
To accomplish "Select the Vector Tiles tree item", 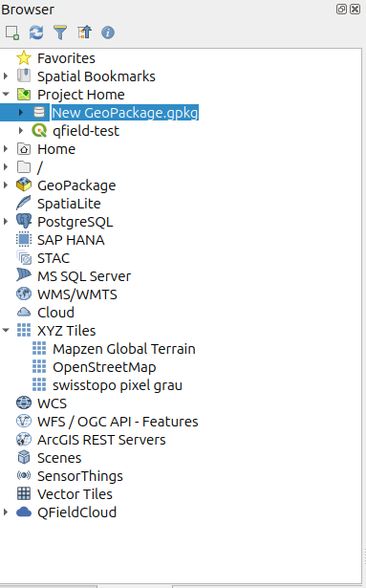I will [75, 494].
